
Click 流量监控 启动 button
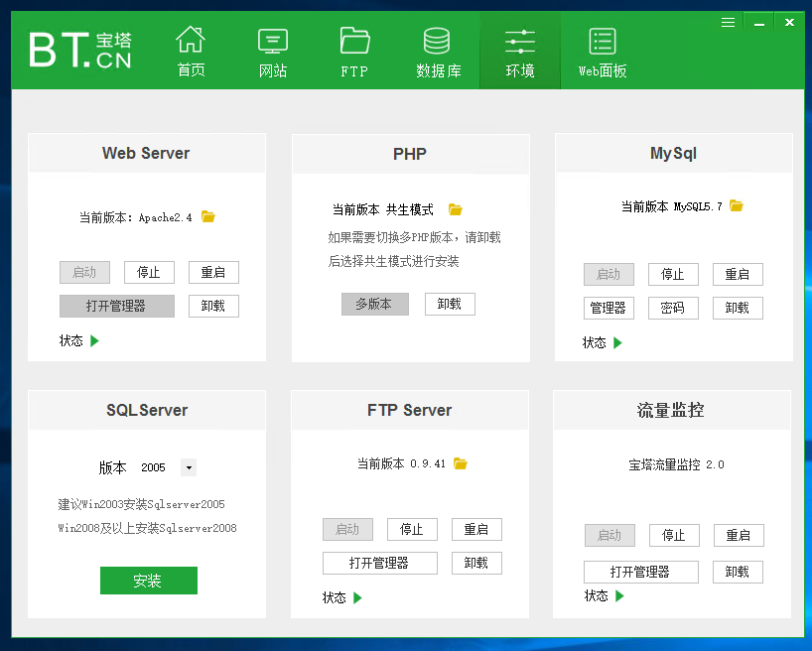point(609,536)
